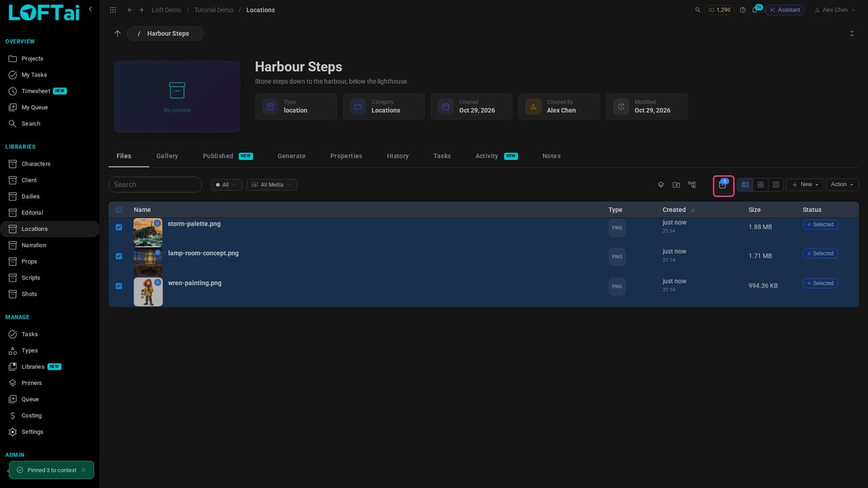Dismiss the 'Pinned 3 to context' toast
The image size is (868, 488).
pos(83,470)
